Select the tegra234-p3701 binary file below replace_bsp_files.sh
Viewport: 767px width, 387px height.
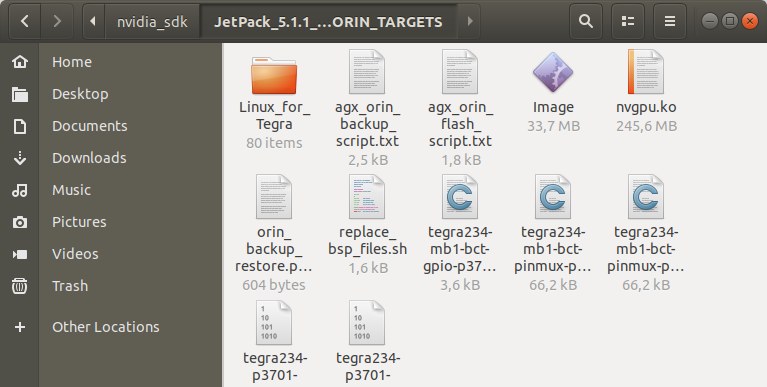point(367,323)
